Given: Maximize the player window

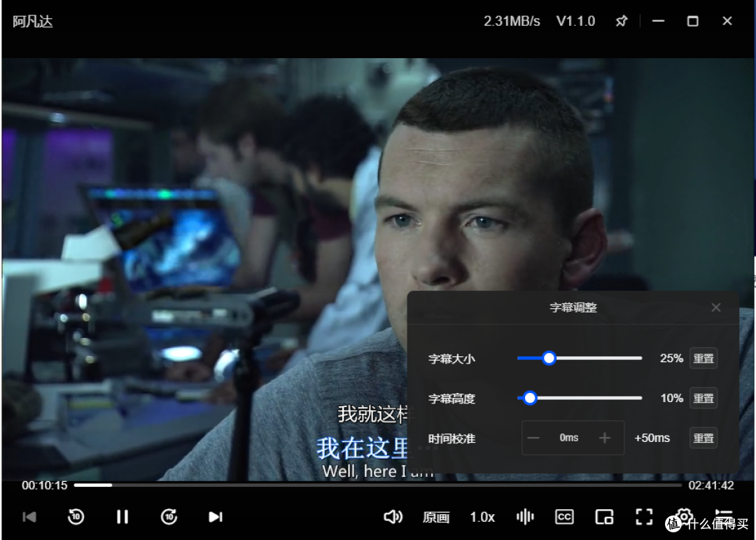Looking at the screenshot, I should [x=693, y=21].
